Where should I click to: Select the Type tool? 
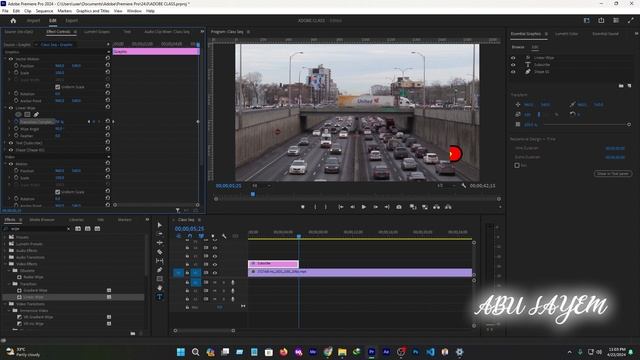point(160,297)
